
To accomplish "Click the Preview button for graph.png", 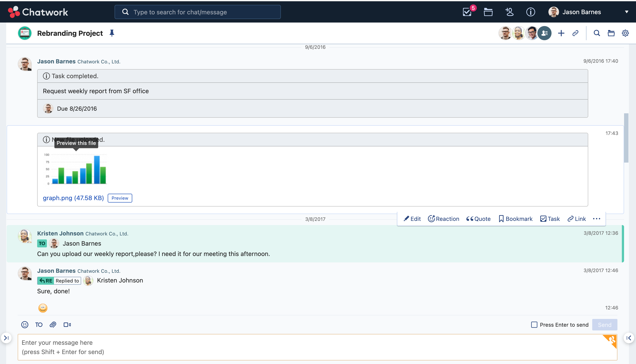I will tap(120, 198).
